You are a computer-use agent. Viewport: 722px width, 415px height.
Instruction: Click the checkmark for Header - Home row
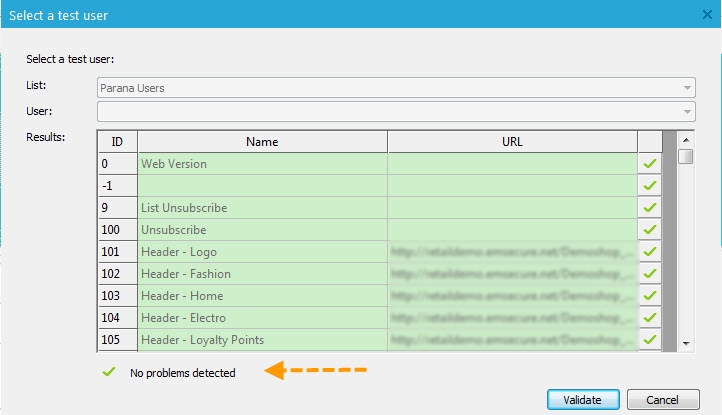click(650, 296)
